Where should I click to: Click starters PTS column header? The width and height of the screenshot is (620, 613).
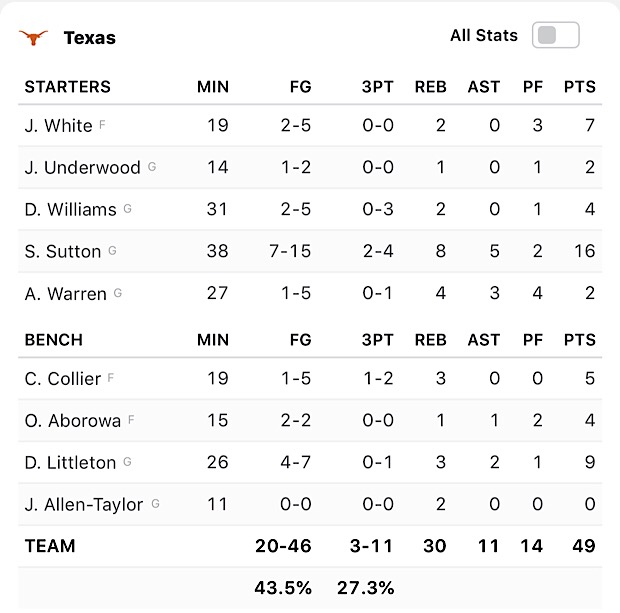580,87
